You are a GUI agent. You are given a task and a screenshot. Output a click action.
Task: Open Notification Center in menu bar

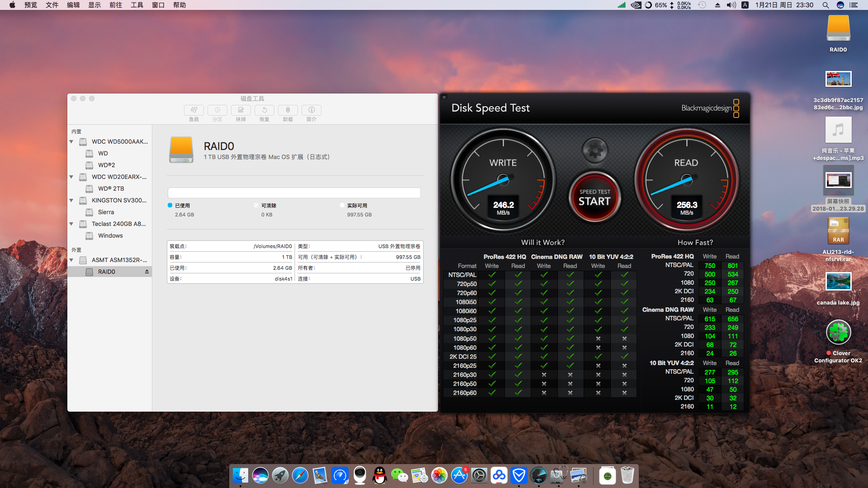pos(854,5)
